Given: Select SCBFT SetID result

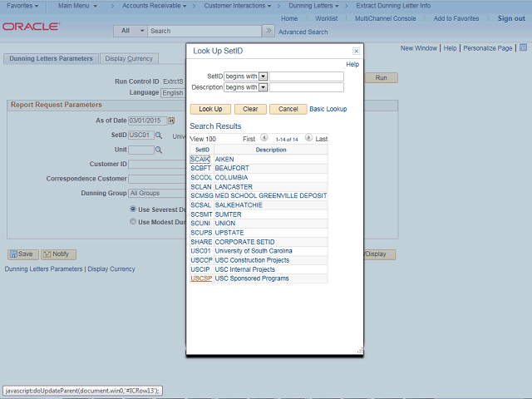Looking at the screenshot, I should [x=201, y=168].
